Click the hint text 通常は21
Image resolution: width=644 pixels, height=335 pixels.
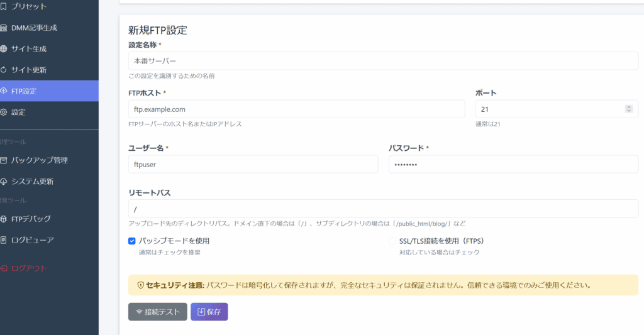(488, 124)
